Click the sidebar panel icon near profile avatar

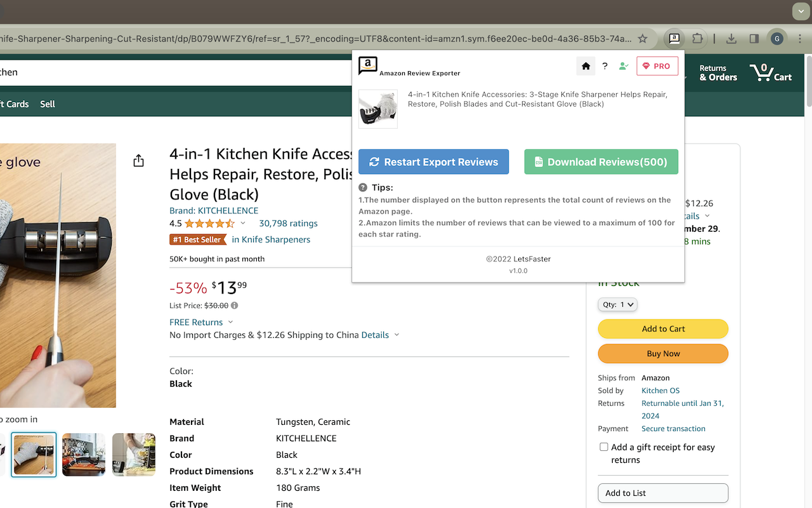click(754, 38)
